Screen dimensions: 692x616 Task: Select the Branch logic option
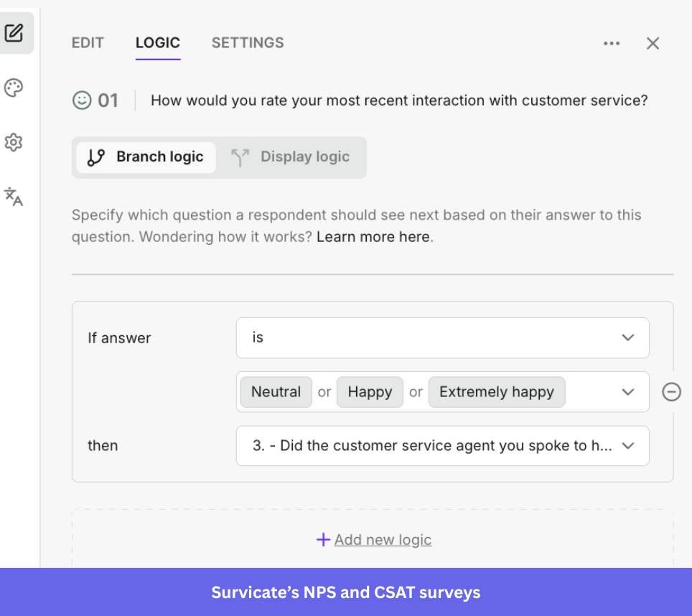(146, 157)
